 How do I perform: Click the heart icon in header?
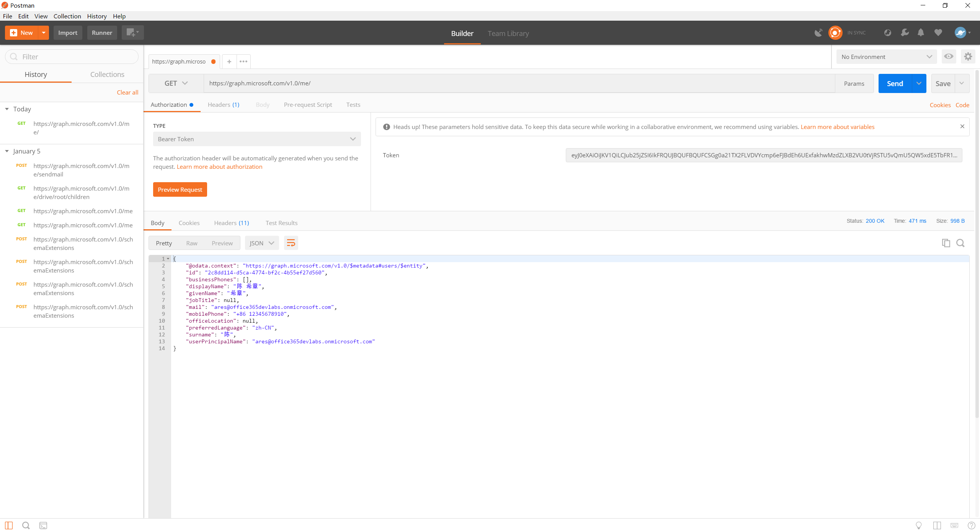point(938,33)
